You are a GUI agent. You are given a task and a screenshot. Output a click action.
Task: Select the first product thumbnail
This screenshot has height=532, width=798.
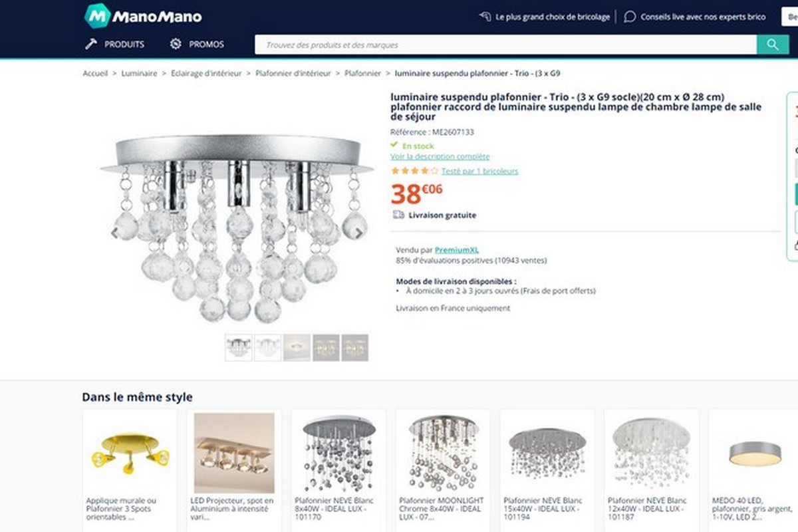point(238,348)
